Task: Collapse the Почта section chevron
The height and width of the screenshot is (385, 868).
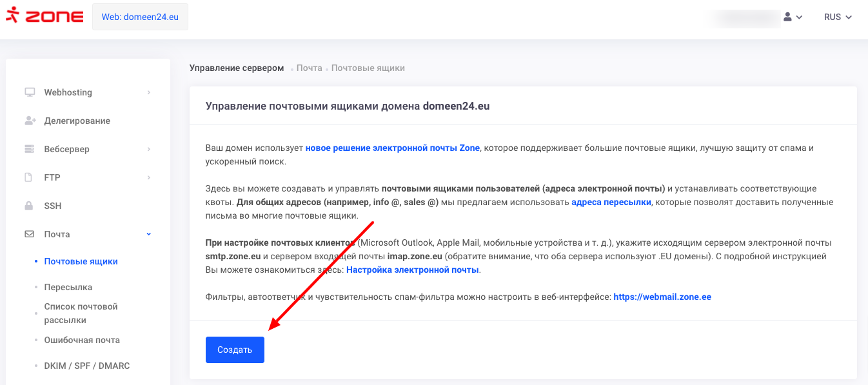Action: (x=149, y=234)
